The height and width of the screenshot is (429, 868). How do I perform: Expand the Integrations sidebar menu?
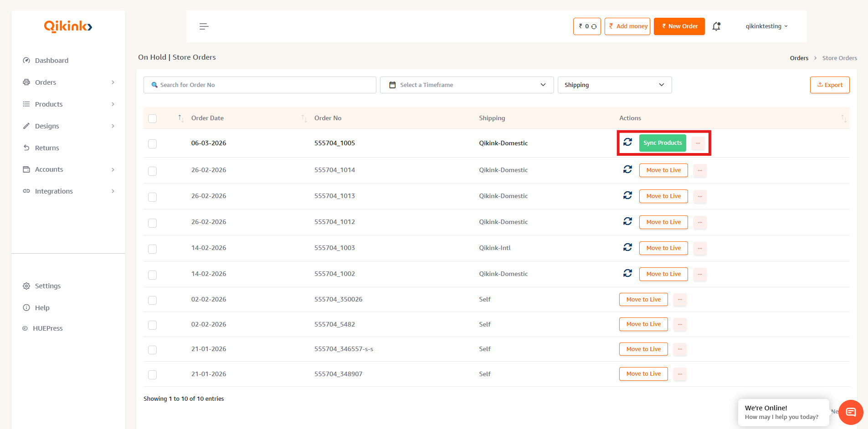pos(54,191)
